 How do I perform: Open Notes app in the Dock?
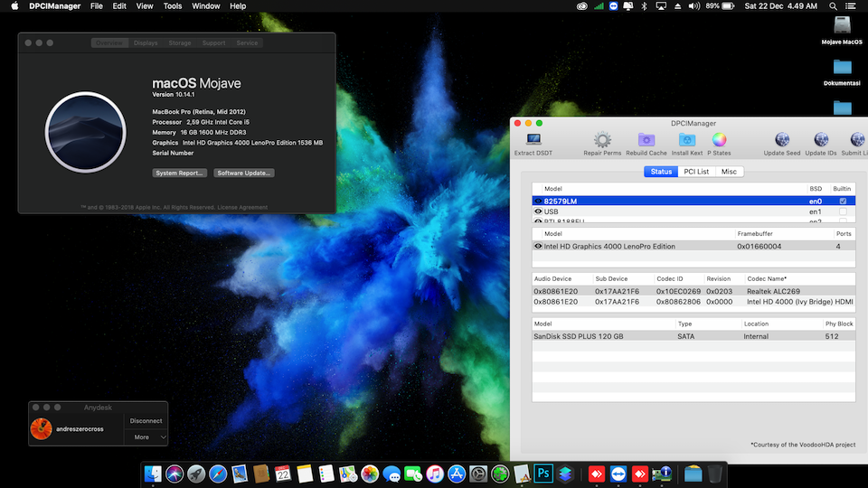coord(305,474)
